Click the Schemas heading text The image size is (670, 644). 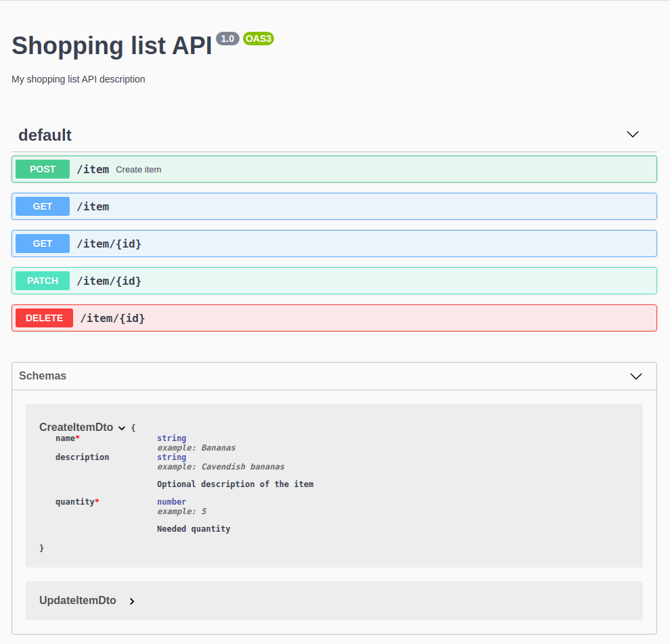coord(43,376)
